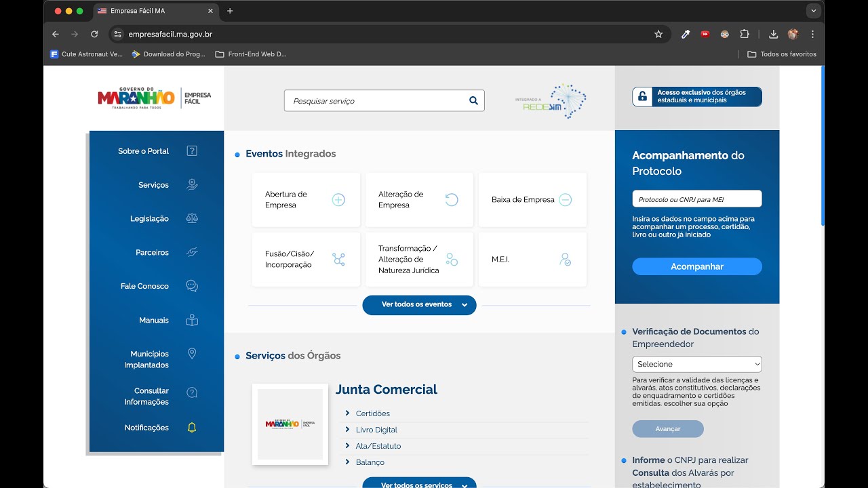Image resolution: width=868 pixels, height=488 pixels.
Task: Switch to the Empresa Fácil MA tab
Action: pos(155,11)
